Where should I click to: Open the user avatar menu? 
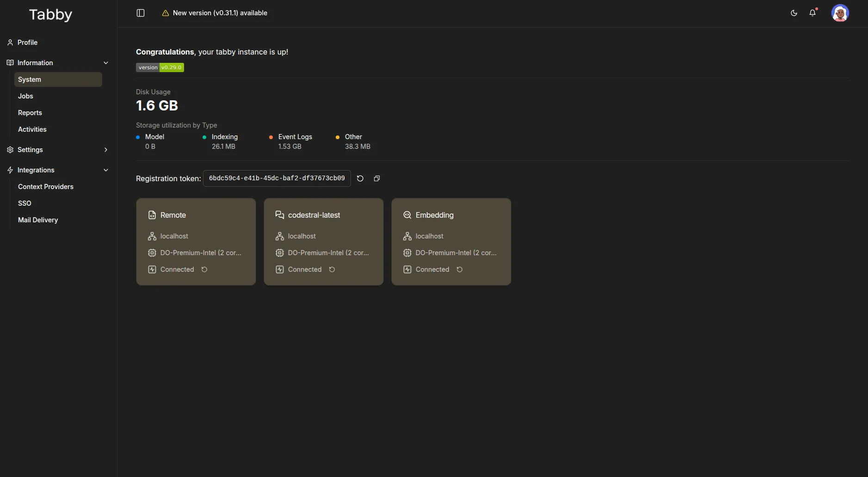840,13
